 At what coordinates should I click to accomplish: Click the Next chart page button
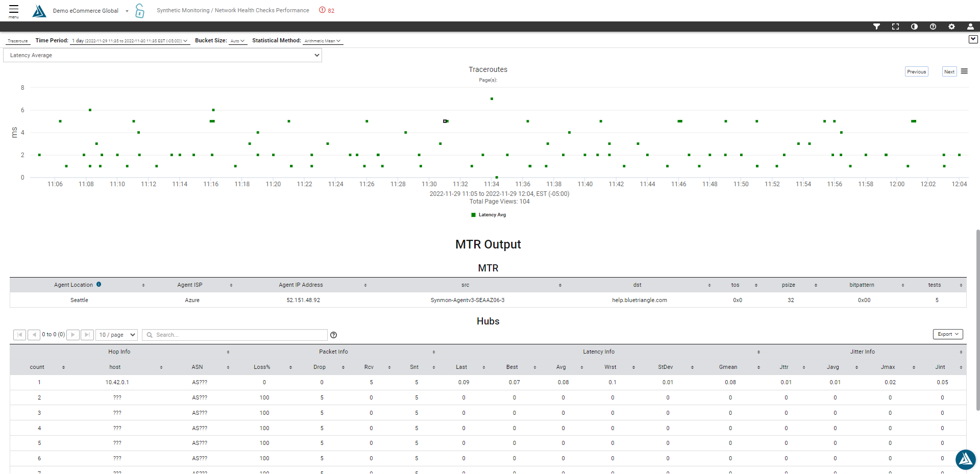[949, 72]
